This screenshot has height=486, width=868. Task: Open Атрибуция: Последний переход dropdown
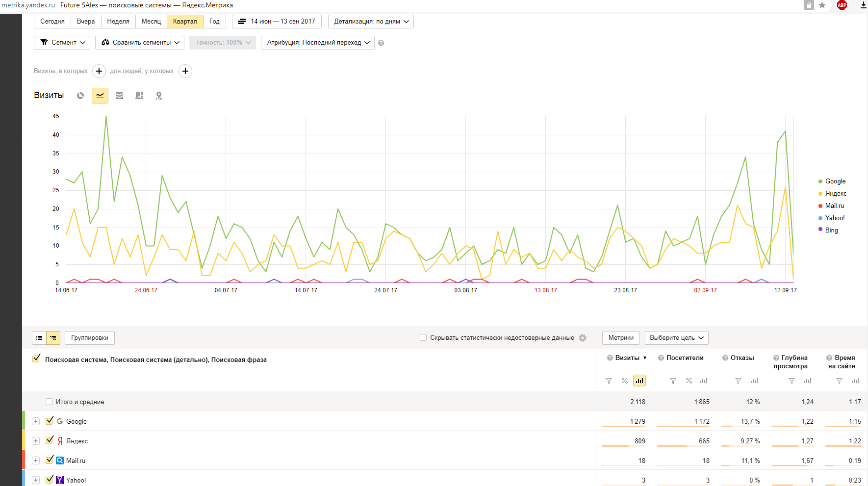click(318, 43)
